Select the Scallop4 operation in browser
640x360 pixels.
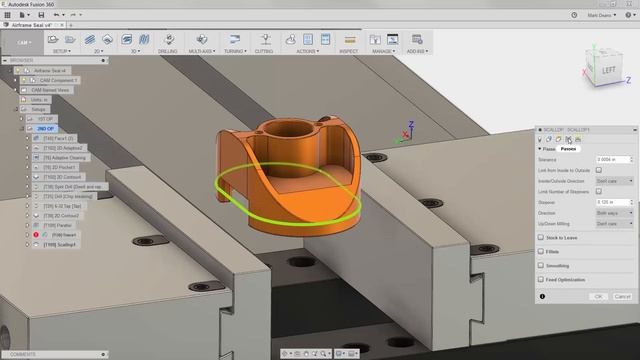(x=59, y=245)
